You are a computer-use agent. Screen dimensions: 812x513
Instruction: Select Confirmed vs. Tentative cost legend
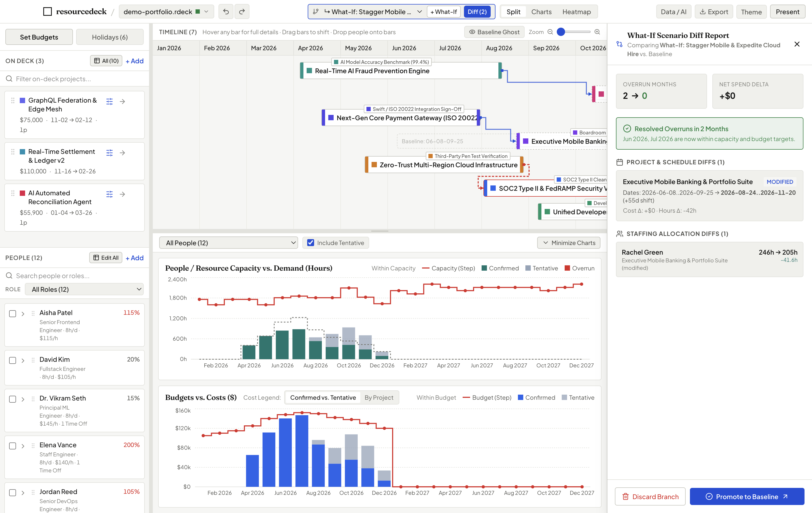pos(323,397)
